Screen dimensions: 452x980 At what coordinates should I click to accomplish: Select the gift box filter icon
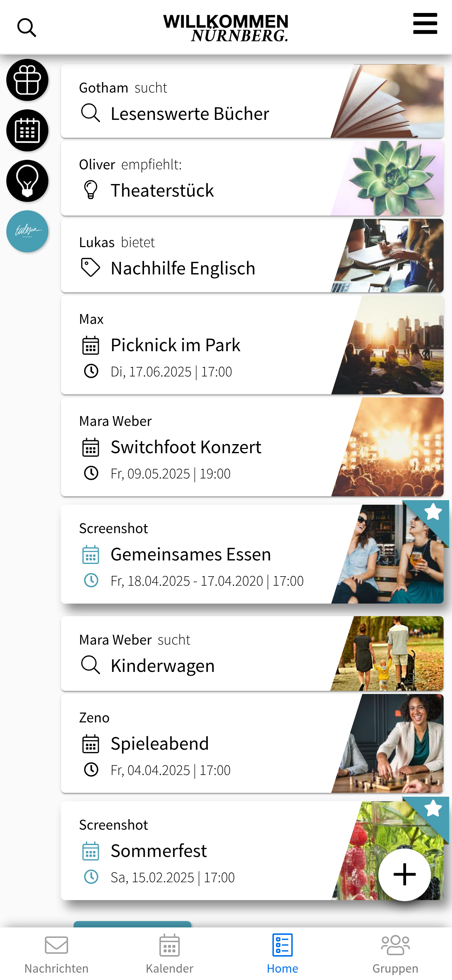pyautogui.click(x=27, y=80)
